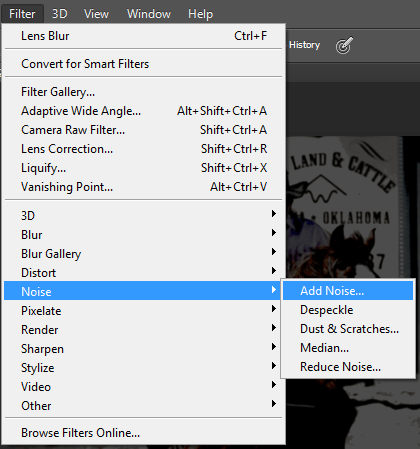Viewport: 420px width, 449px height.
Task: Open Lens Correction filter
Action: click(144, 149)
